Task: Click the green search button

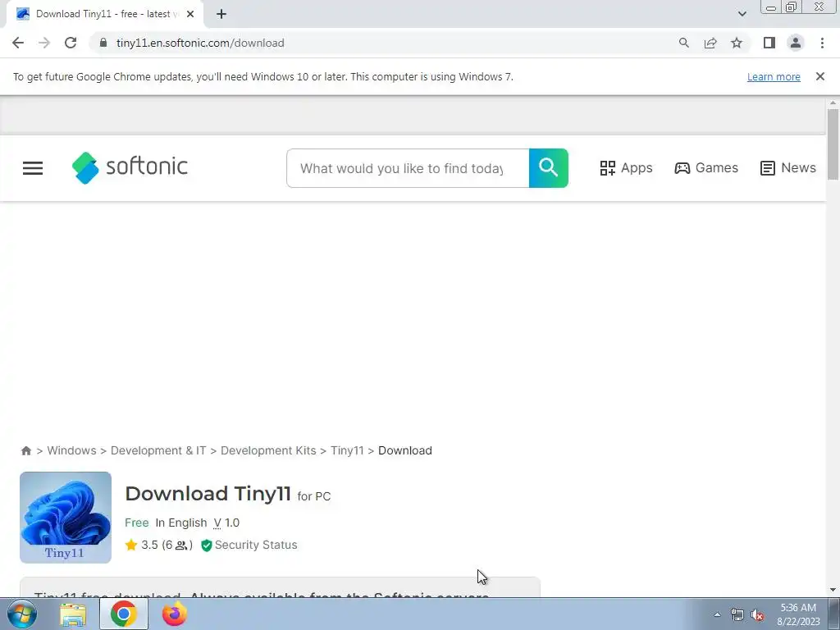Action: coord(548,168)
